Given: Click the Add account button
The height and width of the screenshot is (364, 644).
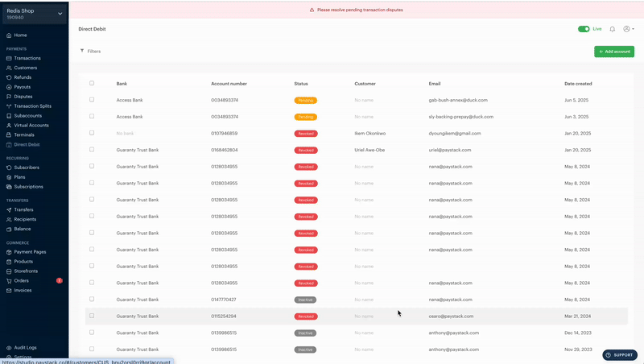Looking at the screenshot, I should pyautogui.click(x=614, y=52).
